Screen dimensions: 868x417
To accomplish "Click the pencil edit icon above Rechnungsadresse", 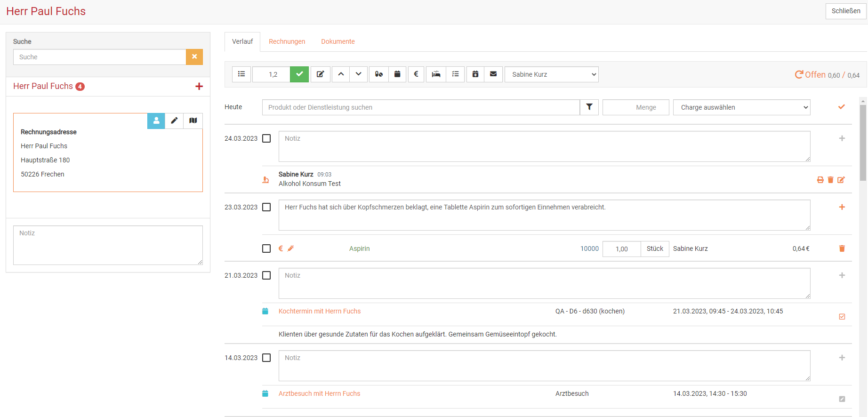I will coord(174,120).
